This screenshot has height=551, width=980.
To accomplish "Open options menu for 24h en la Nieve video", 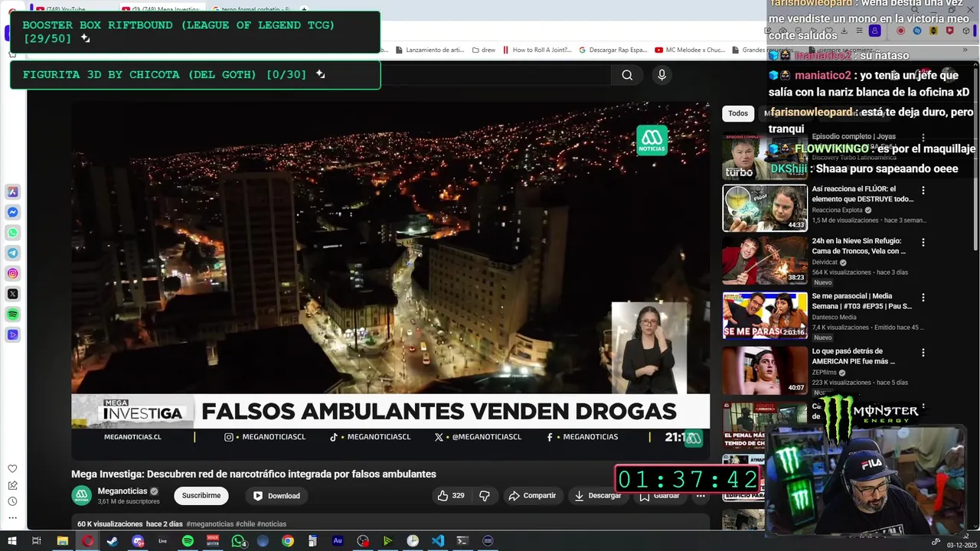I will (x=923, y=243).
